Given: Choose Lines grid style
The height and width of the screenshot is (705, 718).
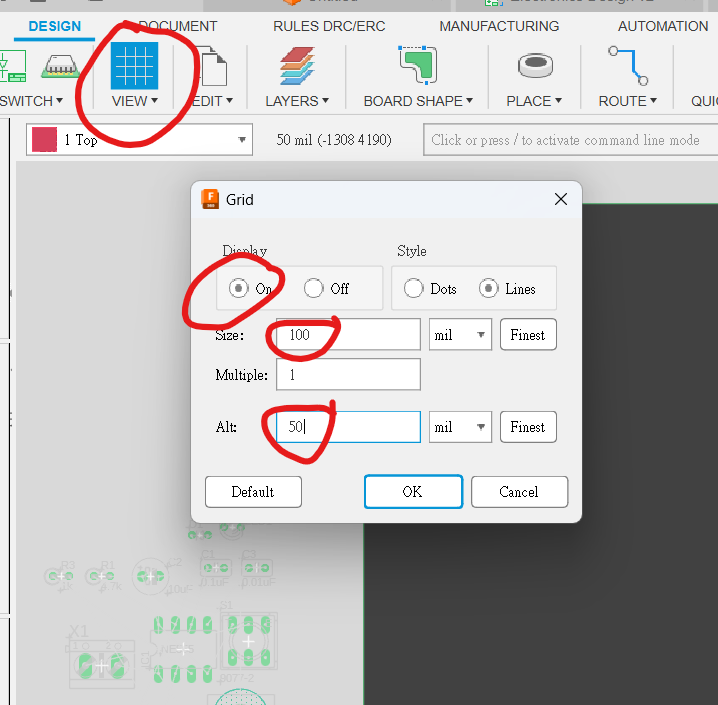Looking at the screenshot, I should (x=489, y=288).
